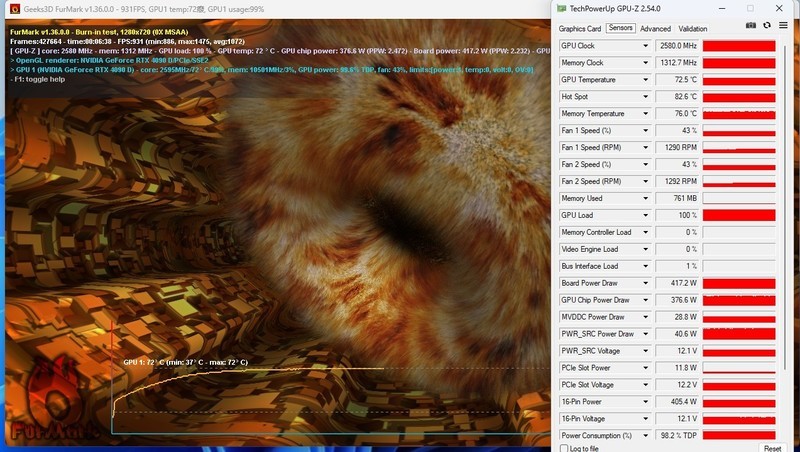Open the 16-Pin Power dropdown
Image resolution: width=800 pixels, height=452 pixels.
click(645, 401)
